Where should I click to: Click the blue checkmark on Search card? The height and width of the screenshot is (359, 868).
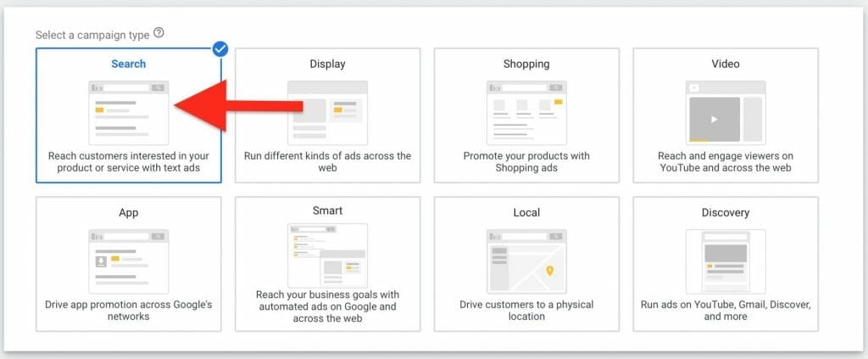220,49
